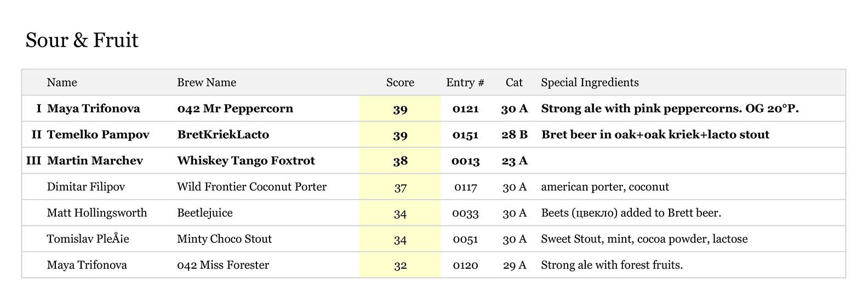868x300 pixels.
Task: Click the Special Ingredients column header
Action: point(590,83)
